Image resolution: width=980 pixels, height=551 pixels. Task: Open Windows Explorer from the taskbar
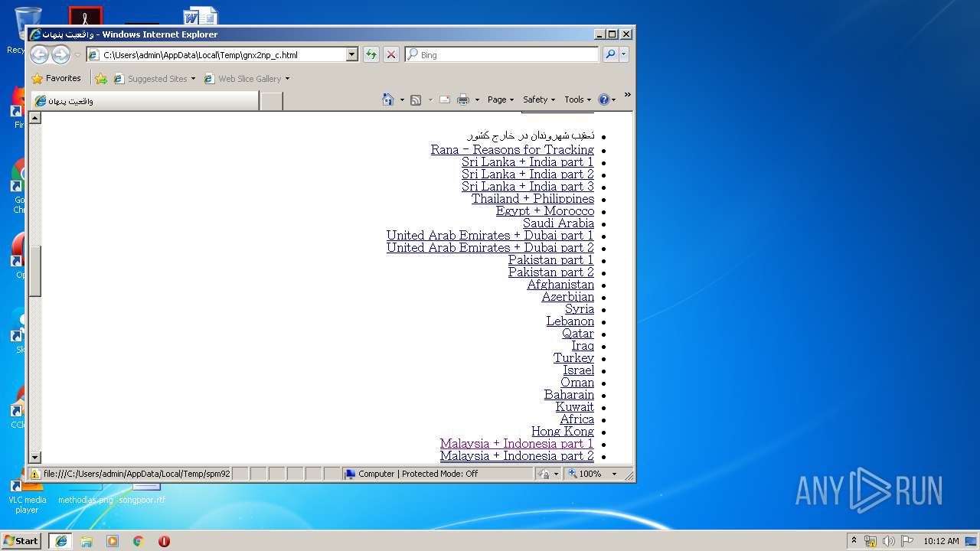[x=87, y=541]
